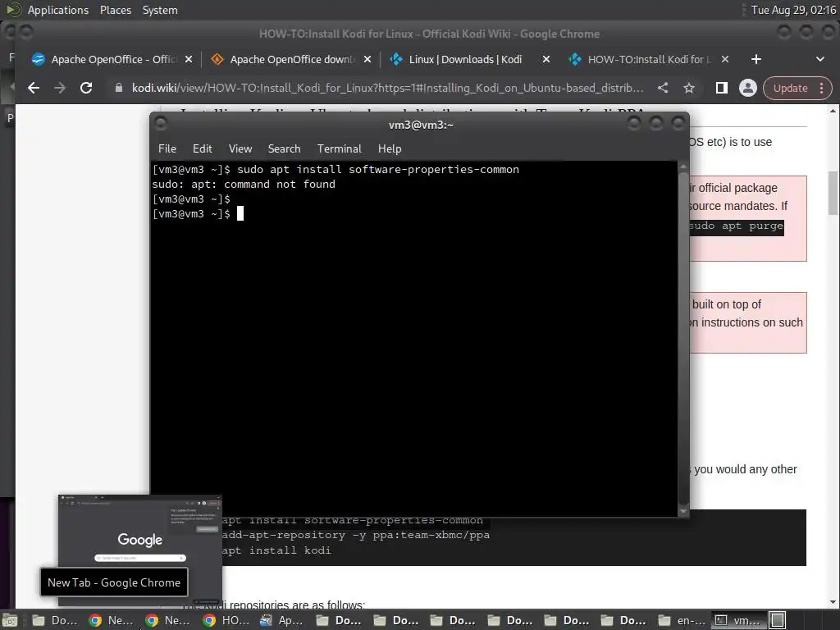Share this page using the share icon
Screen dimensions: 840x630
coord(663,88)
